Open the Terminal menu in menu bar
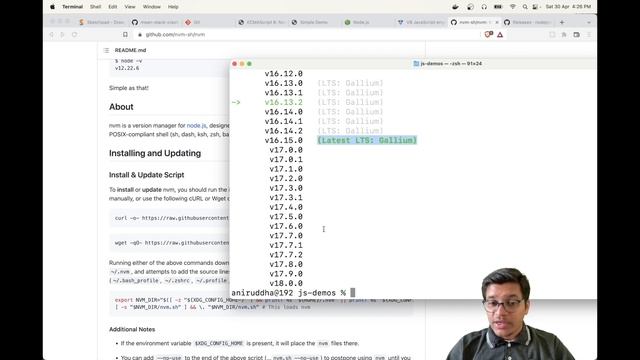The image size is (640, 360). (72, 7)
